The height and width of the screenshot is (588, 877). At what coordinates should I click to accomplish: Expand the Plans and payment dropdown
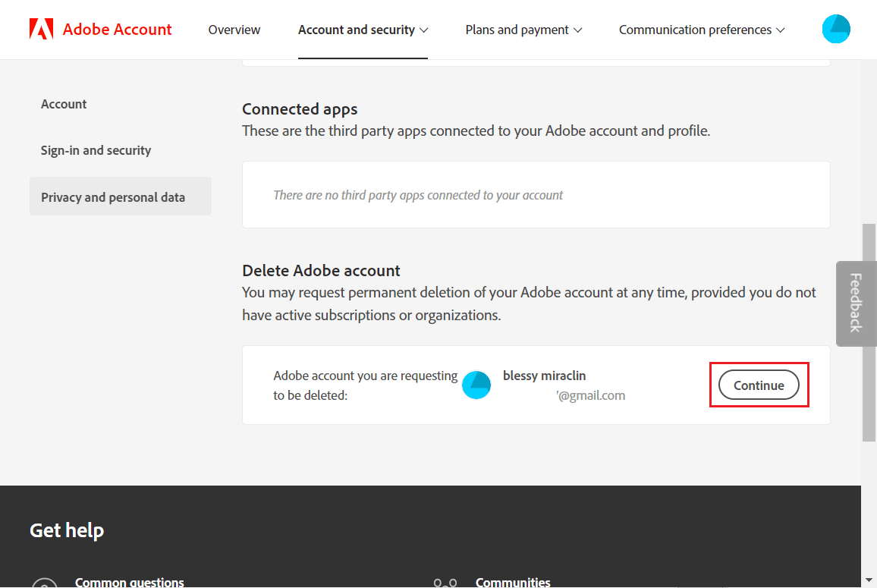(x=523, y=30)
